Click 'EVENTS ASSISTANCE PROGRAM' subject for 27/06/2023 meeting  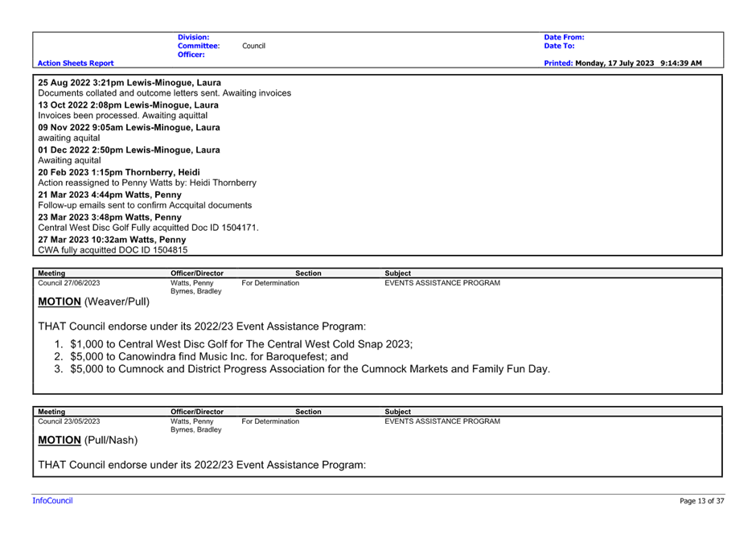click(442, 283)
